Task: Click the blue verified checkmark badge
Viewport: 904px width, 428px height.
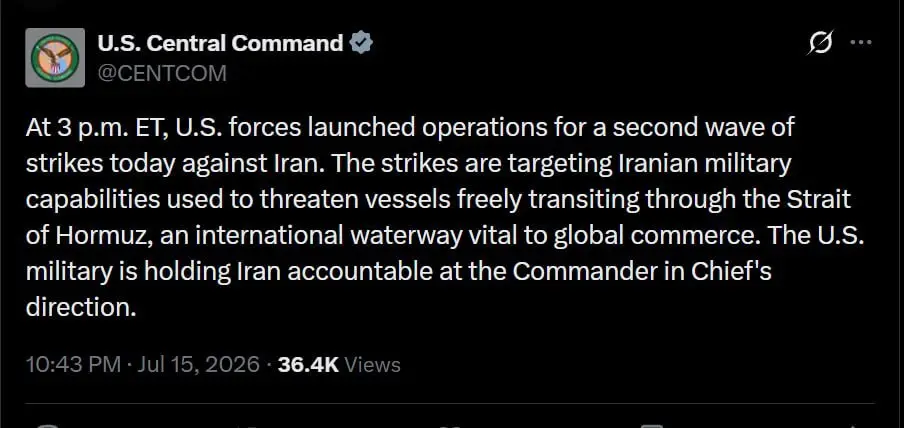Action: pos(361,43)
